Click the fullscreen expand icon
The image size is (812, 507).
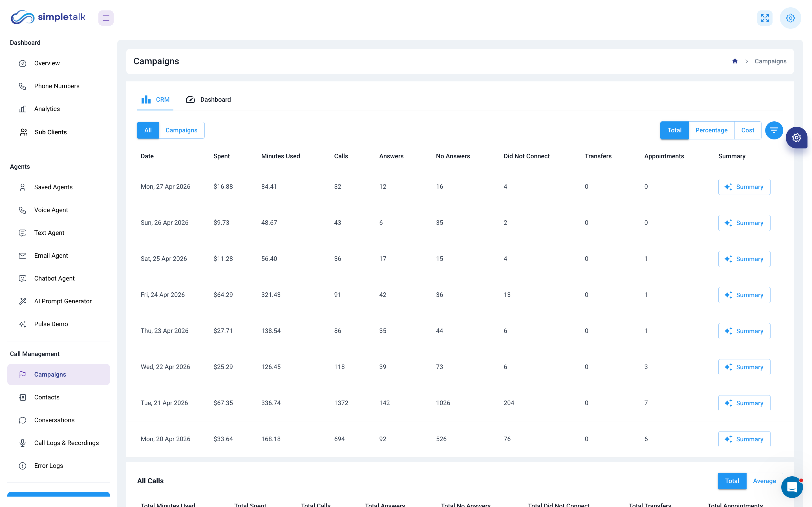point(765,18)
